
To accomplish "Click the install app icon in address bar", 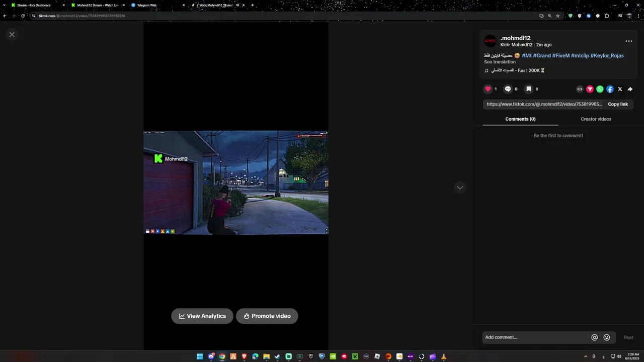I will pos(541,16).
